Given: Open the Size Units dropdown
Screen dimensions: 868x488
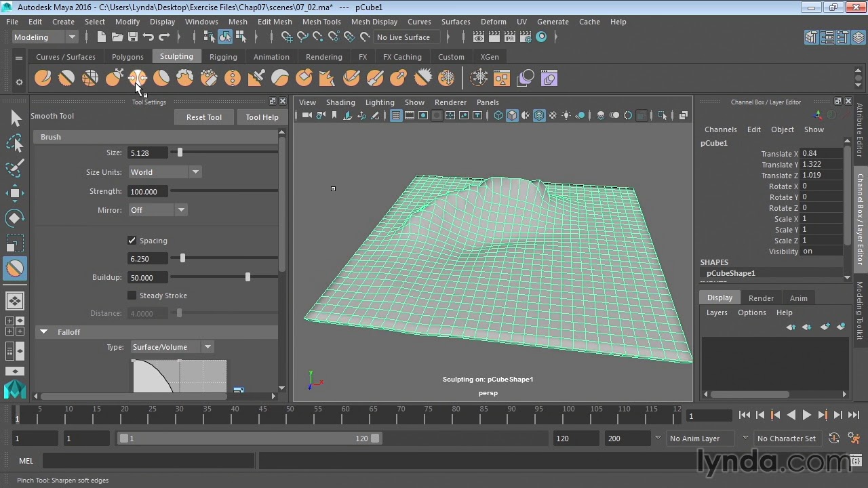Looking at the screenshot, I should (x=165, y=172).
